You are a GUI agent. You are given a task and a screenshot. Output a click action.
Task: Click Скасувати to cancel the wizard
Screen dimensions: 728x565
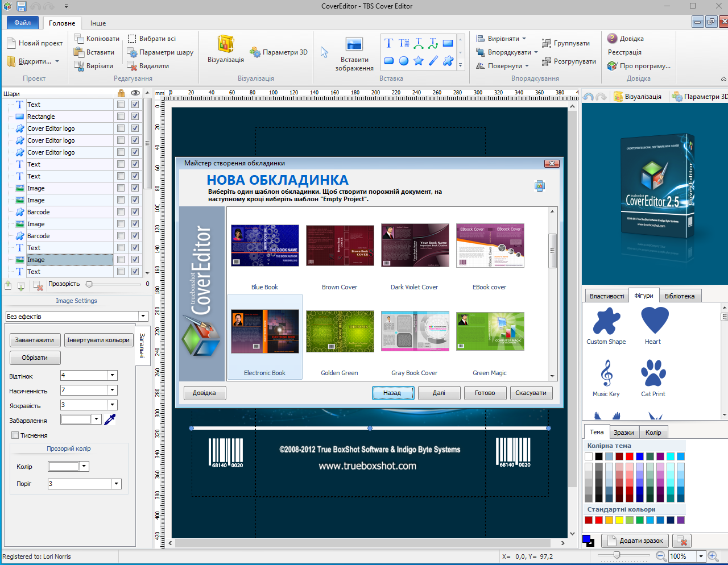point(531,393)
